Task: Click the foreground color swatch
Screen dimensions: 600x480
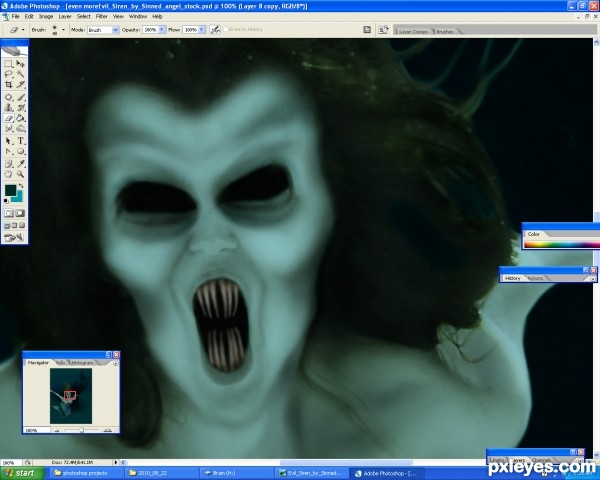Action: coord(10,190)
